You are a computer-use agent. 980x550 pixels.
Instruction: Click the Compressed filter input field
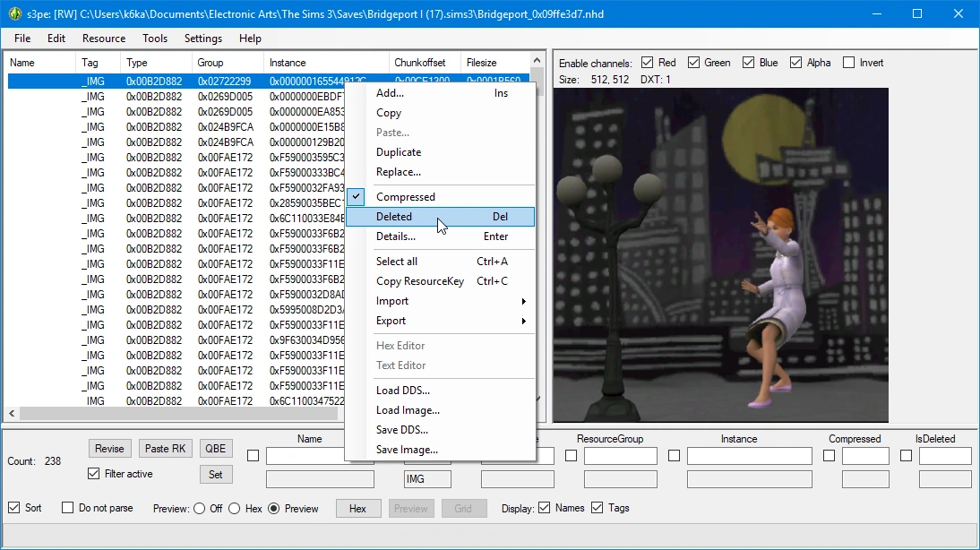pos(865,456)
